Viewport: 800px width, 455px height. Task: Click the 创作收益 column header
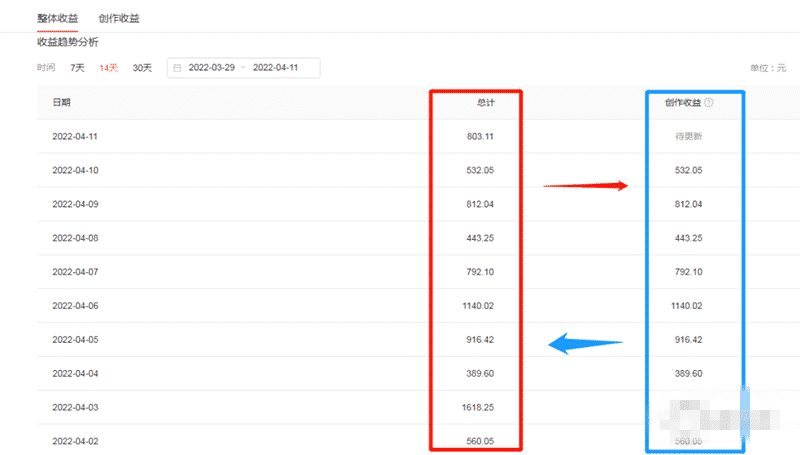683,103
